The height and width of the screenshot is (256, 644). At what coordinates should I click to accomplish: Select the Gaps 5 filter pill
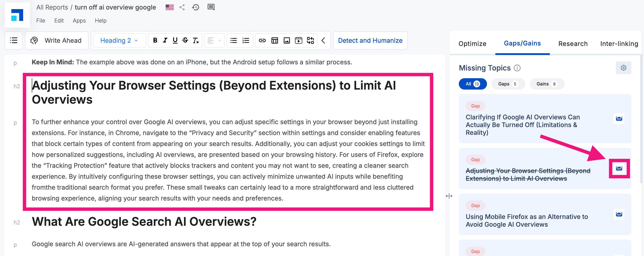pos(508,84)
